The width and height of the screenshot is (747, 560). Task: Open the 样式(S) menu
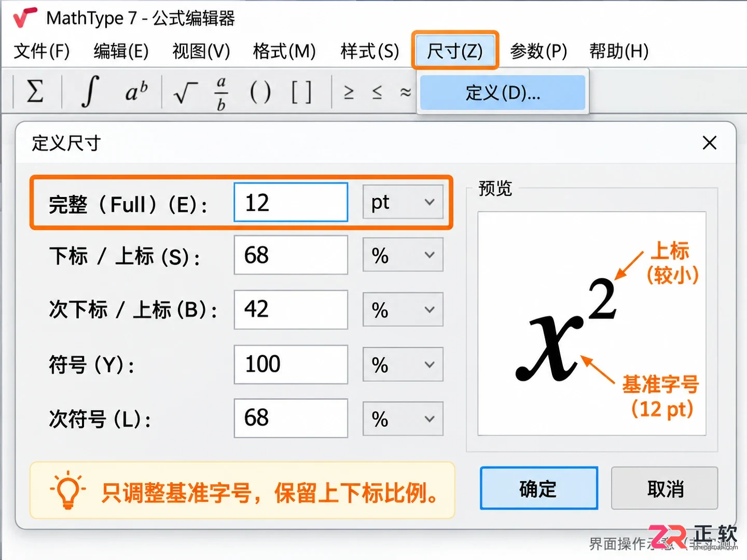click(370, 51)
